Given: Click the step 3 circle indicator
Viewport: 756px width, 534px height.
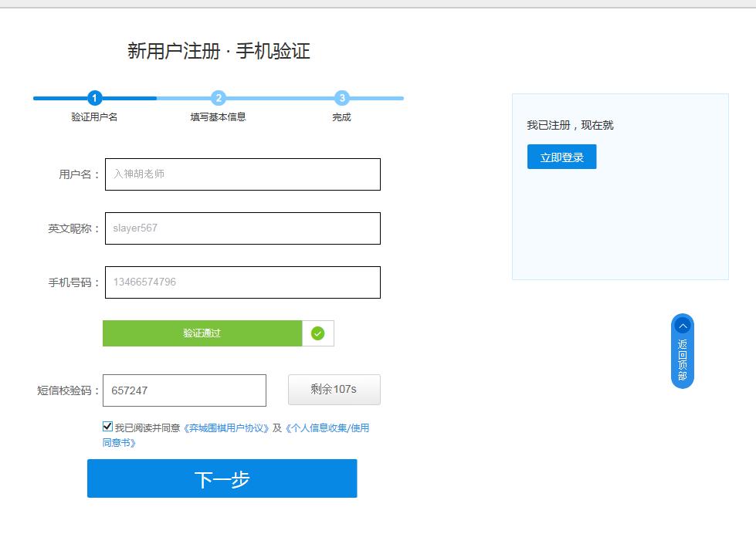Looking at the screenshot, I should (x=341, y=99).
